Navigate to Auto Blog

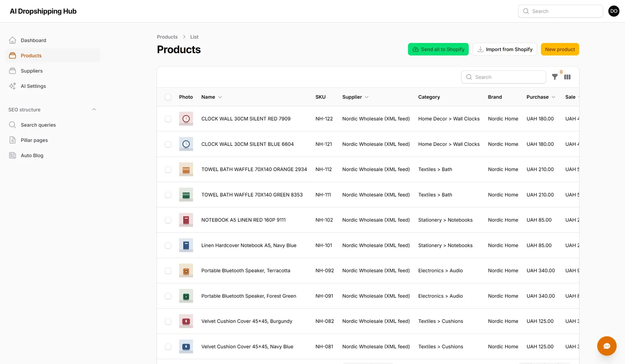(x=52, y=155)
